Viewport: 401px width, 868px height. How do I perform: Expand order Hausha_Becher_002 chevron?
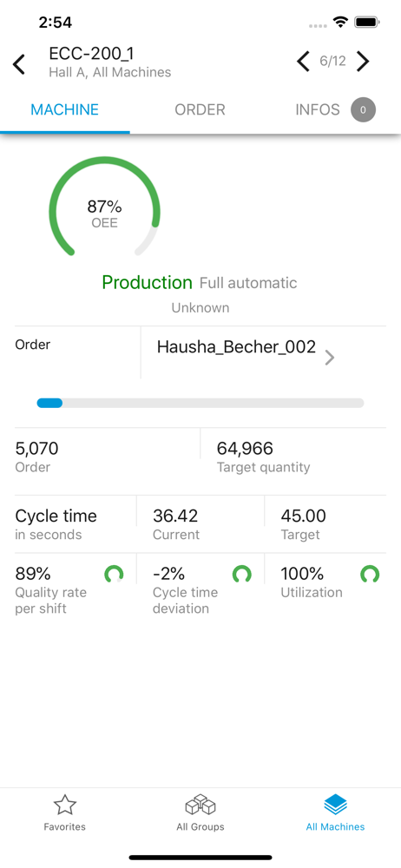coord(330,358)
